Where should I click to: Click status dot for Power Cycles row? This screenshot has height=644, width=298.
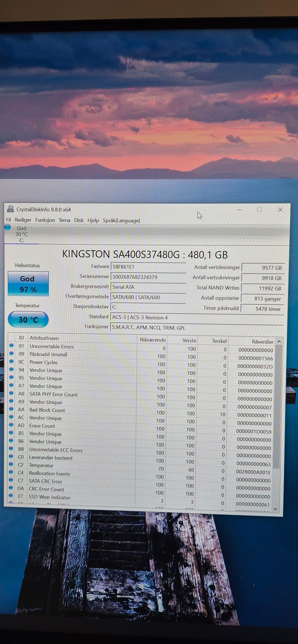point(11,361)
